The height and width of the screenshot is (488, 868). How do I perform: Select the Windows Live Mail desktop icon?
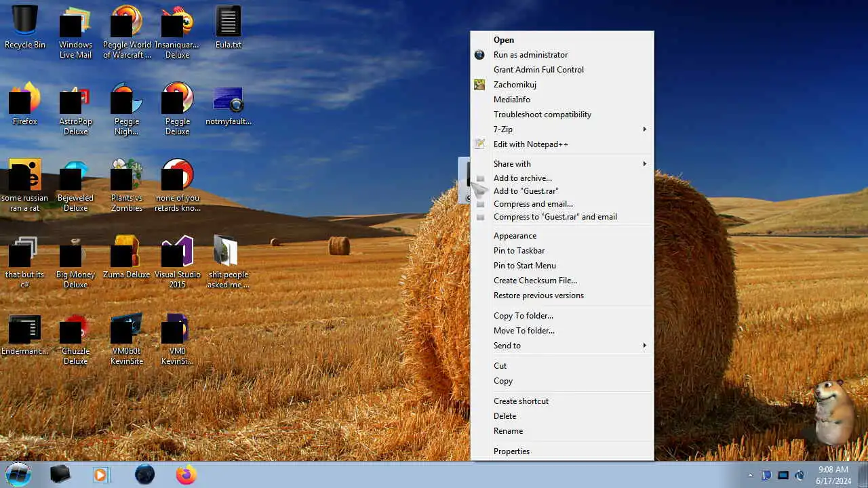[x=75, y=32]
